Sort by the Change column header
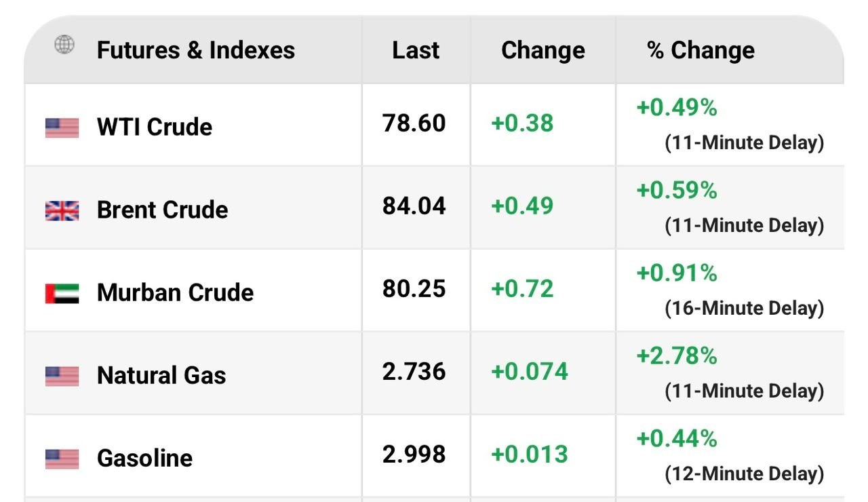This screenshot has height=502, width=868. 543,50
